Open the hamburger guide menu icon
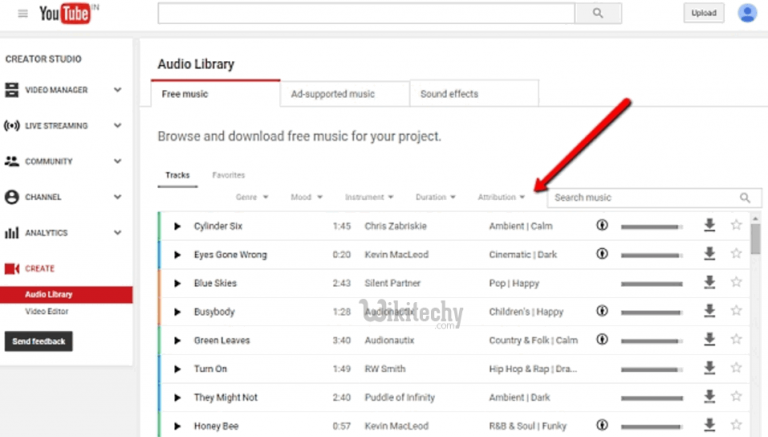The width and height of the screenshot is (768, 437). click(22, 13)
